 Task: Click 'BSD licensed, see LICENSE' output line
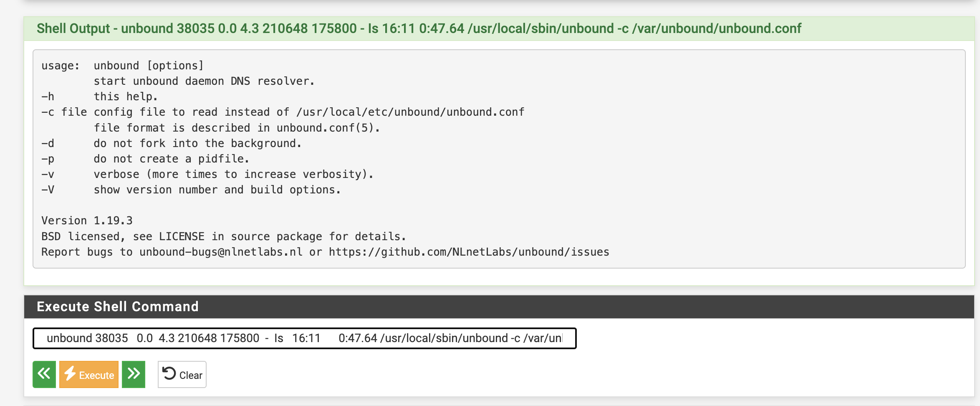click(223, 236)
